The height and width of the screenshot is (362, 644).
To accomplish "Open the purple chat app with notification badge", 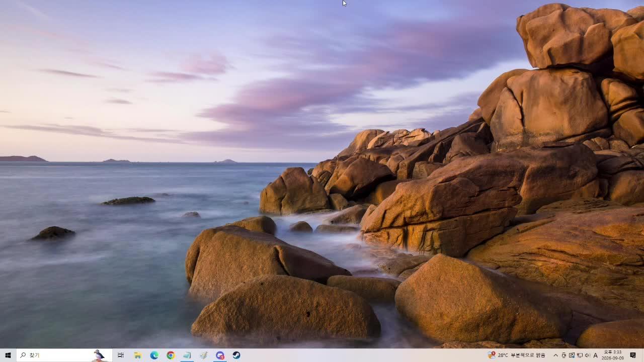I will [220, 355].
